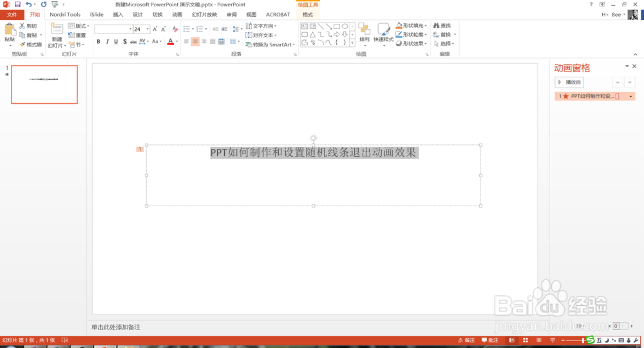This screenshot has height=348, width=644.
Task: Decrease font size with smaller A icon
Action: [163, 29]
